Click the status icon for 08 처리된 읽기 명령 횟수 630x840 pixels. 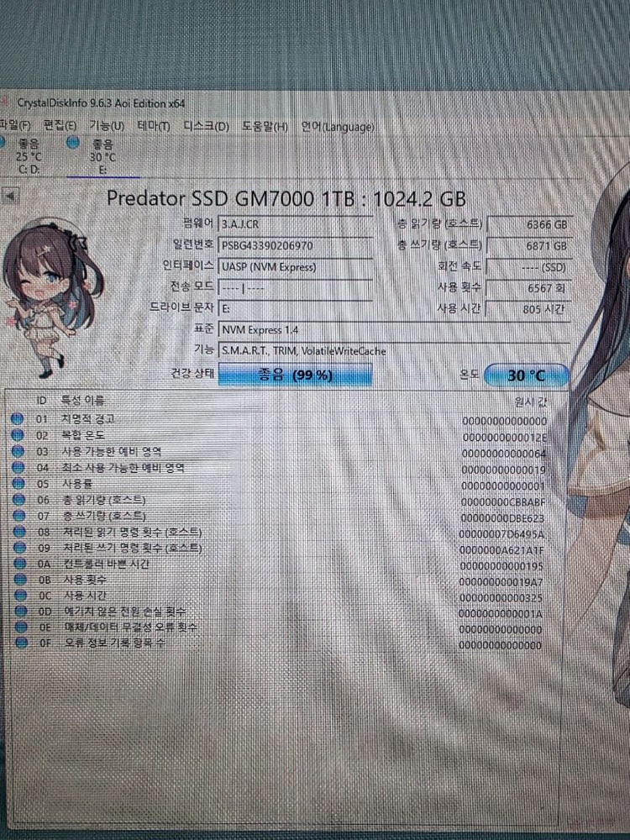pyautogui.click(x=19, y=532)
